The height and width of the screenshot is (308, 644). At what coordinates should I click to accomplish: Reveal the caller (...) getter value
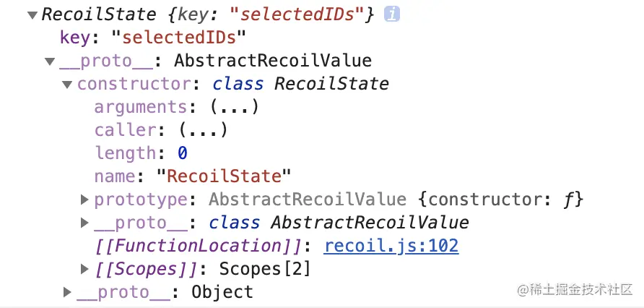pyautogui.click(x=204, y=130)
